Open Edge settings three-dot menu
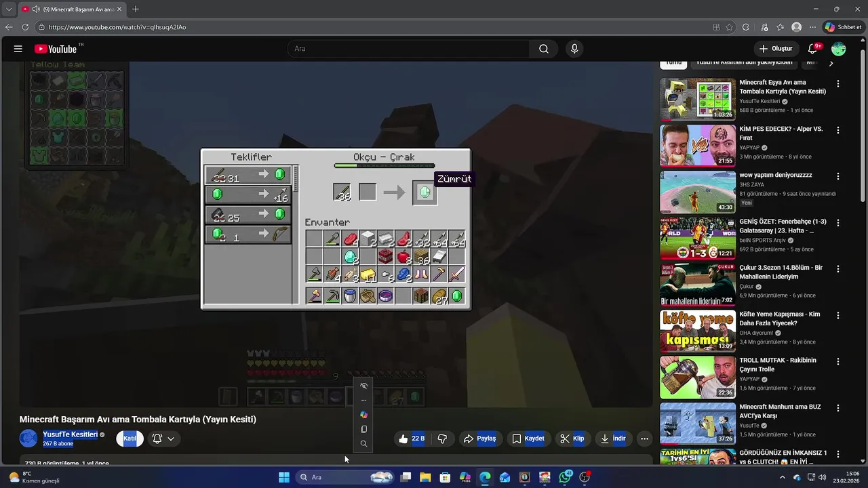 [812, 27]
